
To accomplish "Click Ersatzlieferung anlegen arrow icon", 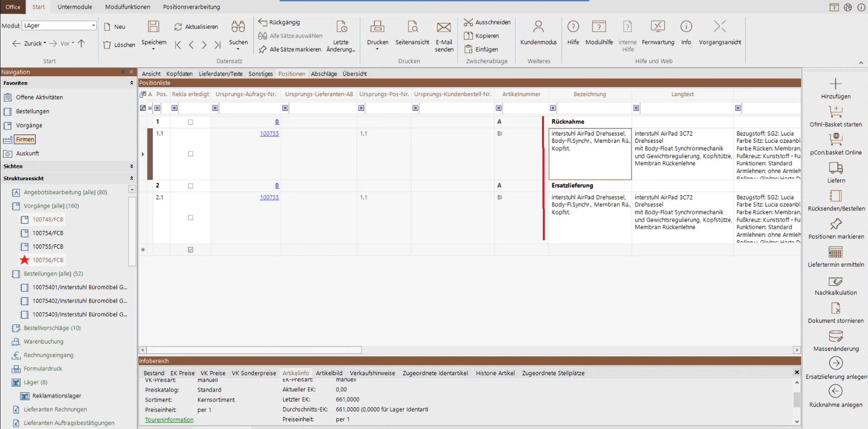I will click(836, 363).
